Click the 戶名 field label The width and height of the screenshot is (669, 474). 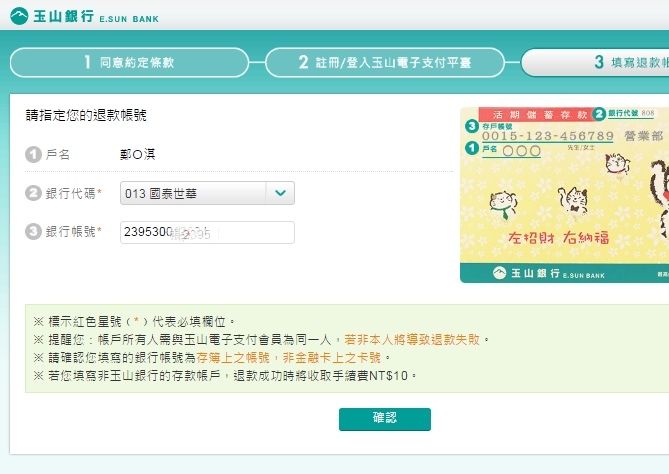58,154
